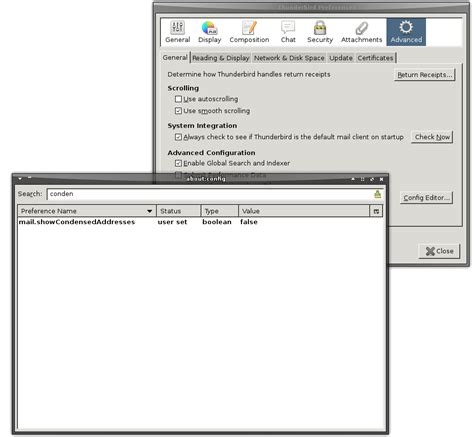
Task: Click the Type column header
Action: click(220, 211)
